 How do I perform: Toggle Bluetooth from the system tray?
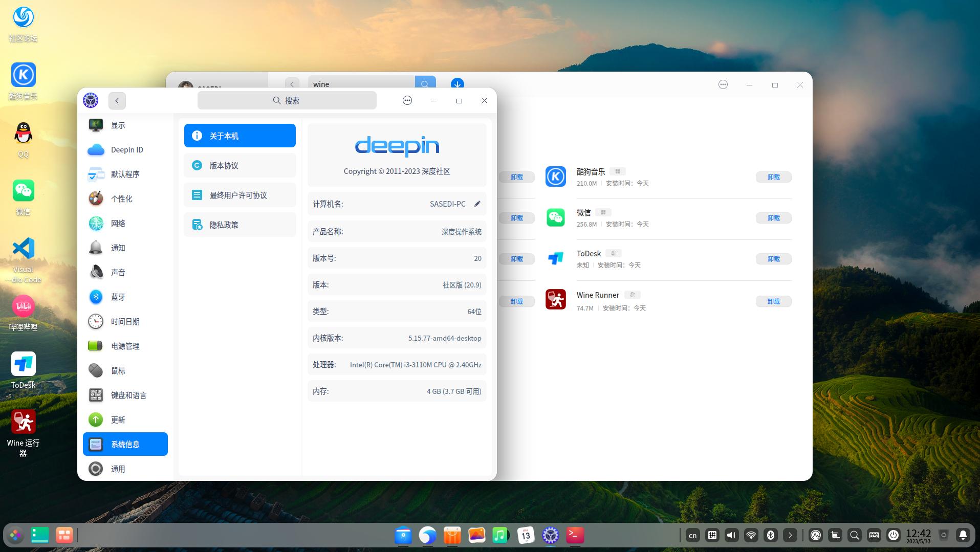[771, 535]
